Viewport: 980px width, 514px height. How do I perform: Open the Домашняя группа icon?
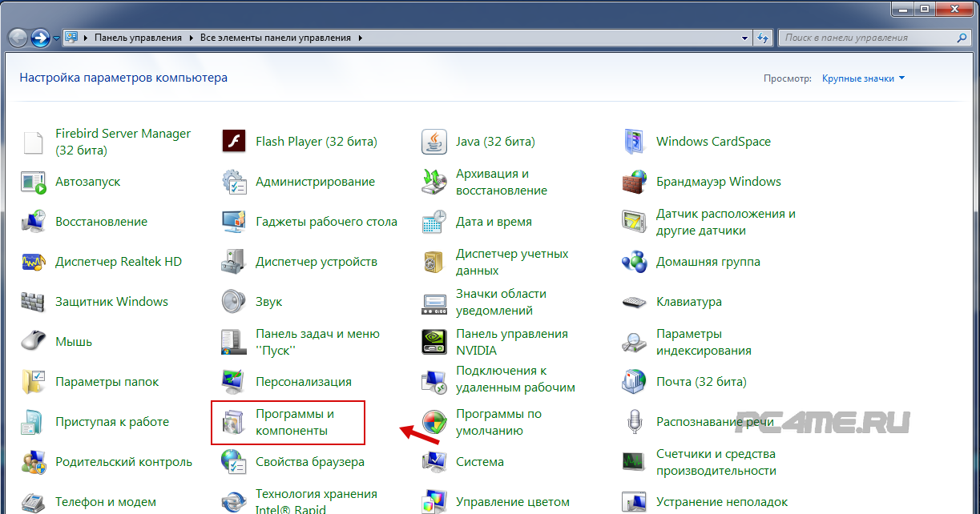[634, 262]
